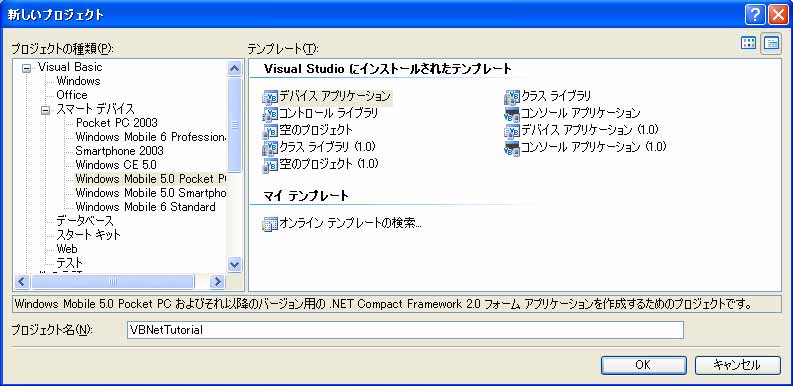Pick the コンソール アプリケーション template icon
Viewport: 793px width, 386px height.
512,114
